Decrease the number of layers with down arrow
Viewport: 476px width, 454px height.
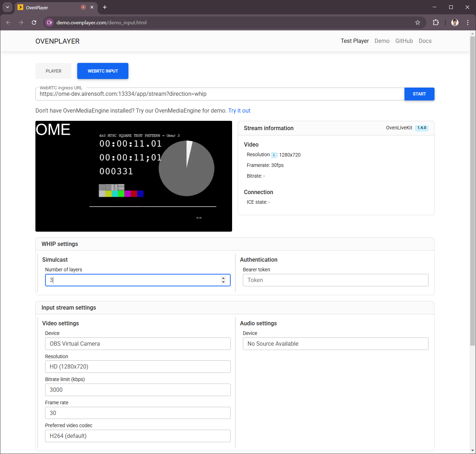[224, 282]
